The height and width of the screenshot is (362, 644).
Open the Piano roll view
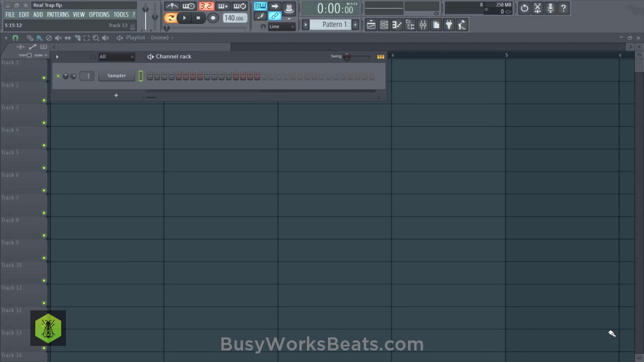click(x=397, y=25)
